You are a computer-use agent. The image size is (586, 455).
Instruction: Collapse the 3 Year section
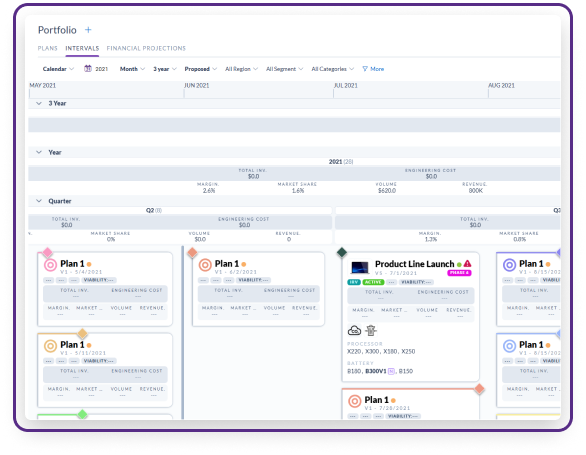(39, 103)
